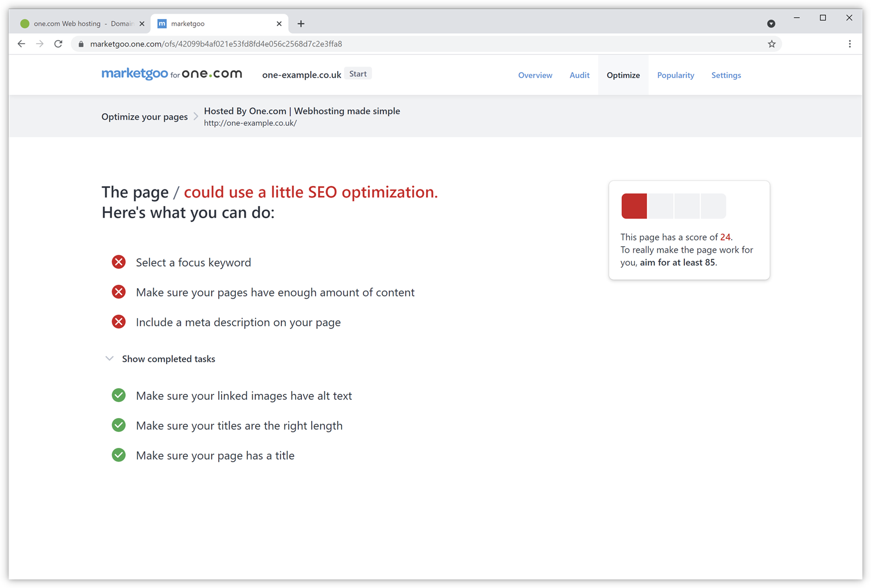Collapse the Show completed tasks chevron
871x588 pixels.
pos(109,359)
